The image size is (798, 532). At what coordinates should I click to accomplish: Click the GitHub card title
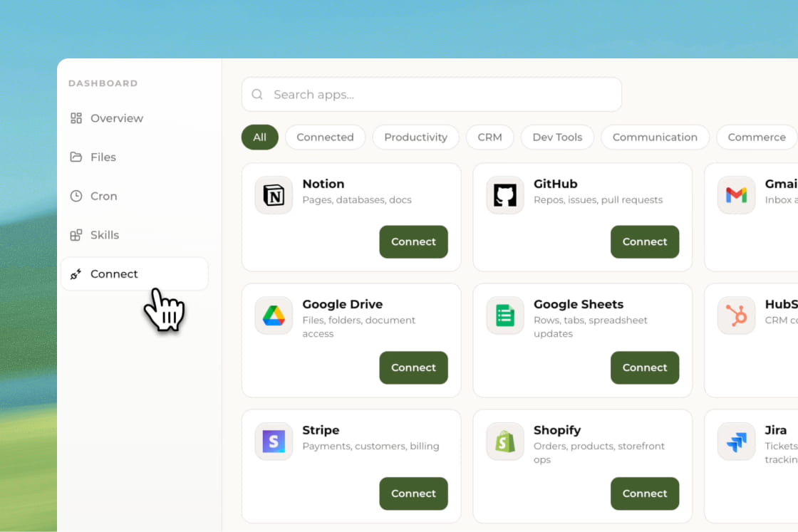pos(555,184)
